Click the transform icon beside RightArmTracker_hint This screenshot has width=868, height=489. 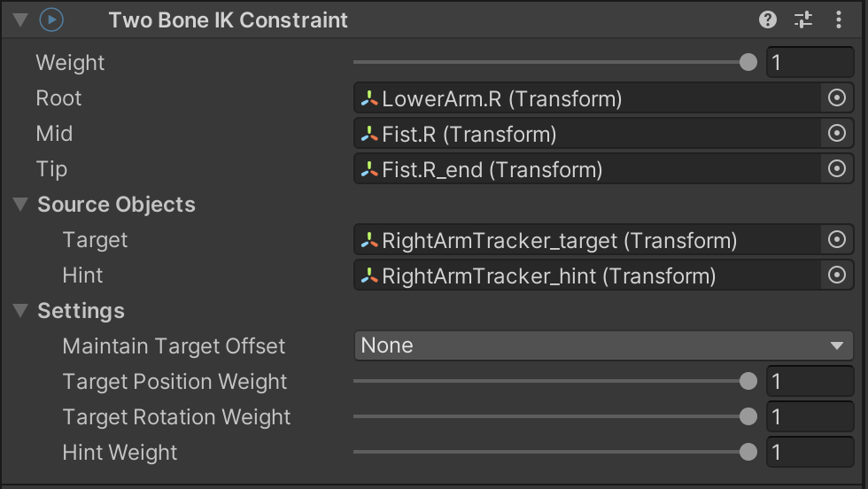point(369,276)
